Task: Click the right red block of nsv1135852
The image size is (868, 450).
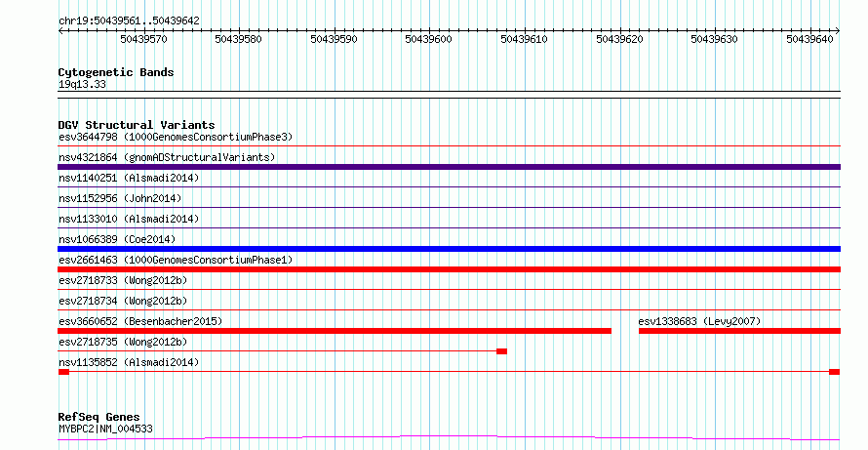Action: [834, 372]
